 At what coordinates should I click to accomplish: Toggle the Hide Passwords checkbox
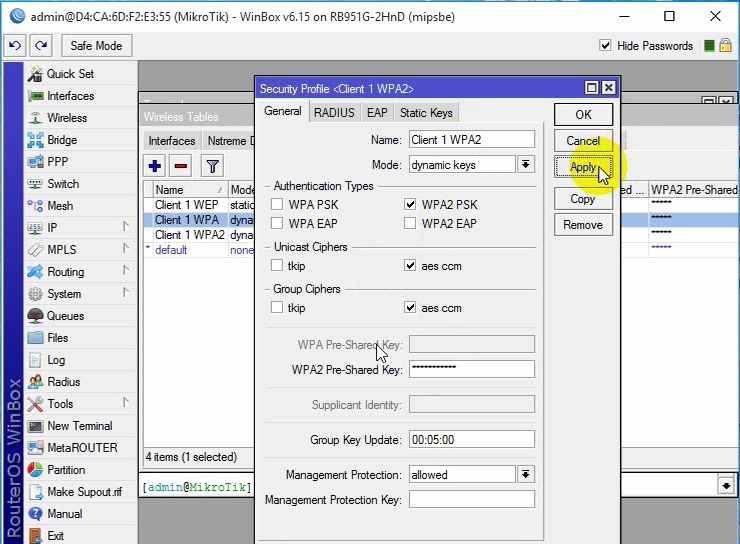[605, 46]
